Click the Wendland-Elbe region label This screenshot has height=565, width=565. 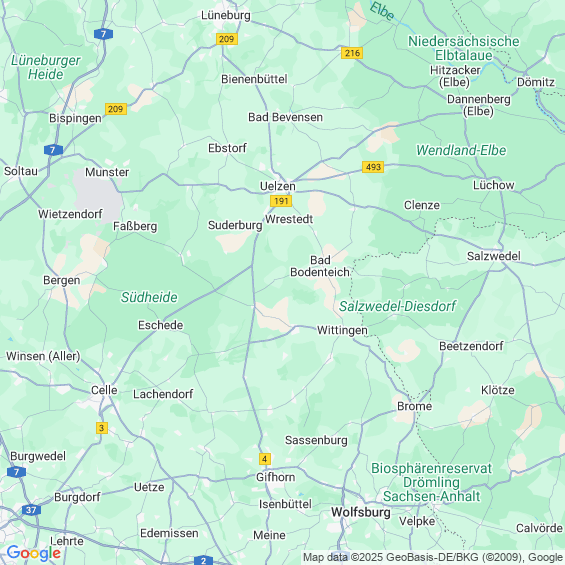click(x=461, y=150)
